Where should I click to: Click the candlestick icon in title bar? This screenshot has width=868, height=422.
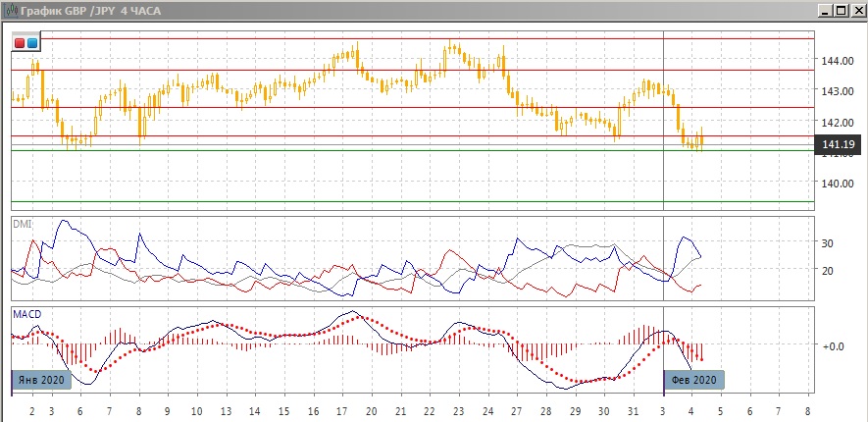coord(10,11)
